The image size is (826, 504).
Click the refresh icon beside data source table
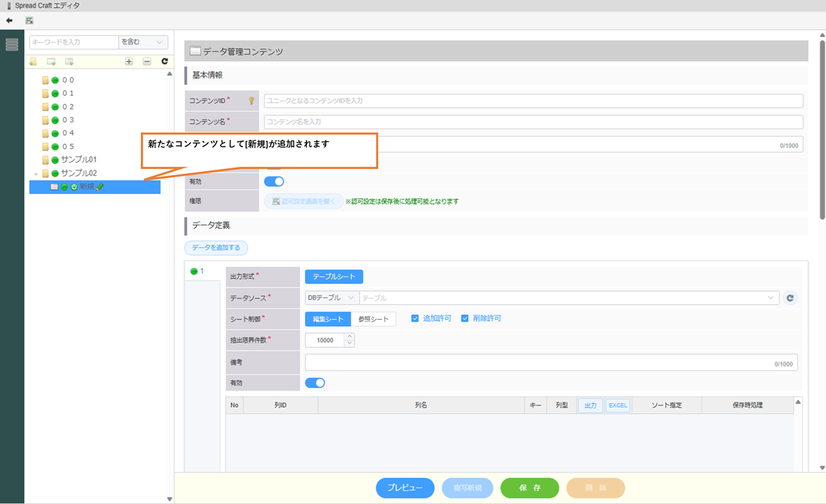pos(790,298)
